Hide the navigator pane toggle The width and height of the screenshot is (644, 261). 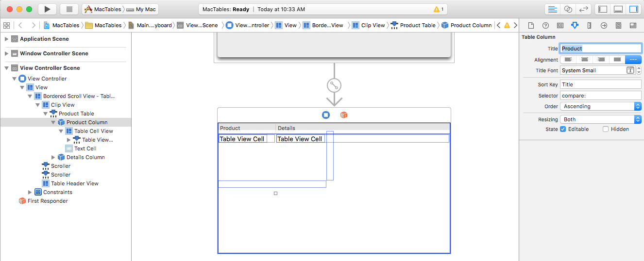tap(603, 9)
